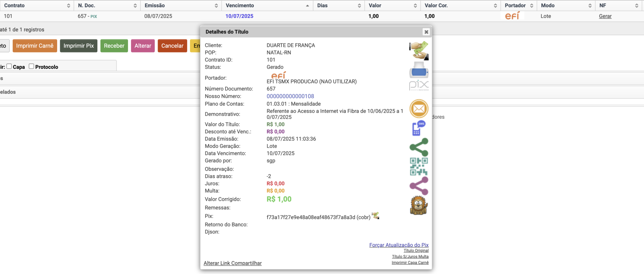644x274 pixels.
Task: Click the Gerar link in NF column
Action: coord(605,16)
